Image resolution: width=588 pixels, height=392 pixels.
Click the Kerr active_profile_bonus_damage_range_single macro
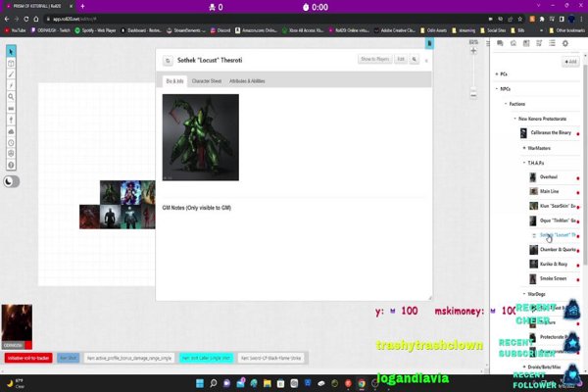pos(129,358)
